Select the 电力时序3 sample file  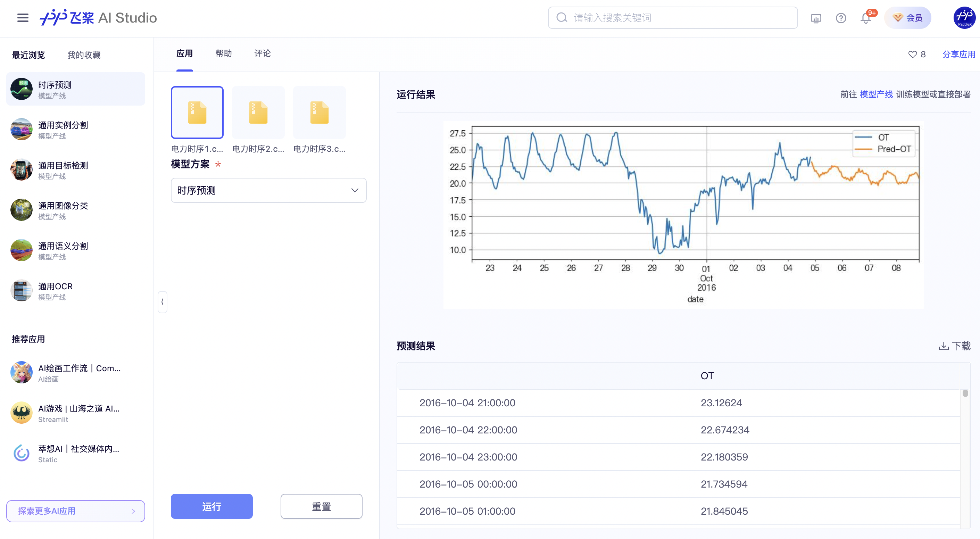click(x=319, y=112)
